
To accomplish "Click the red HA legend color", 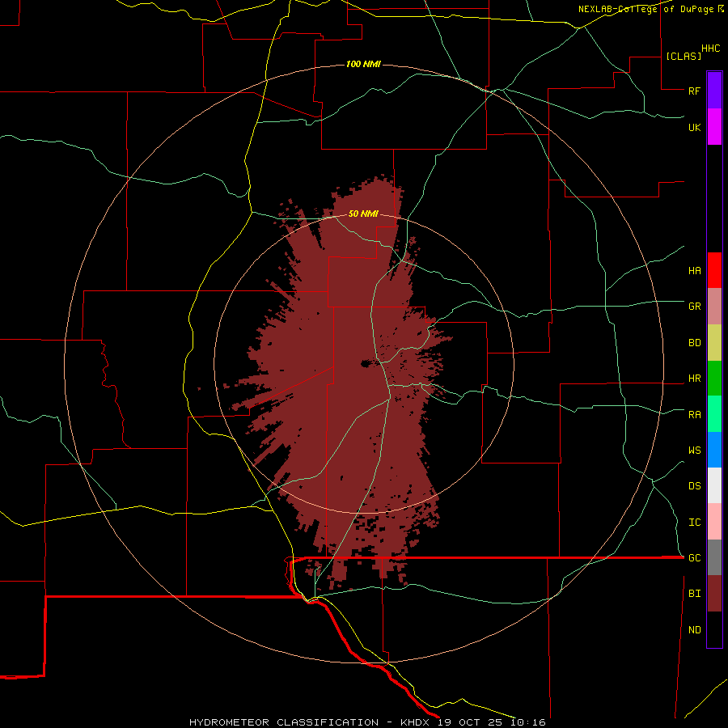I will pos(714,270).
